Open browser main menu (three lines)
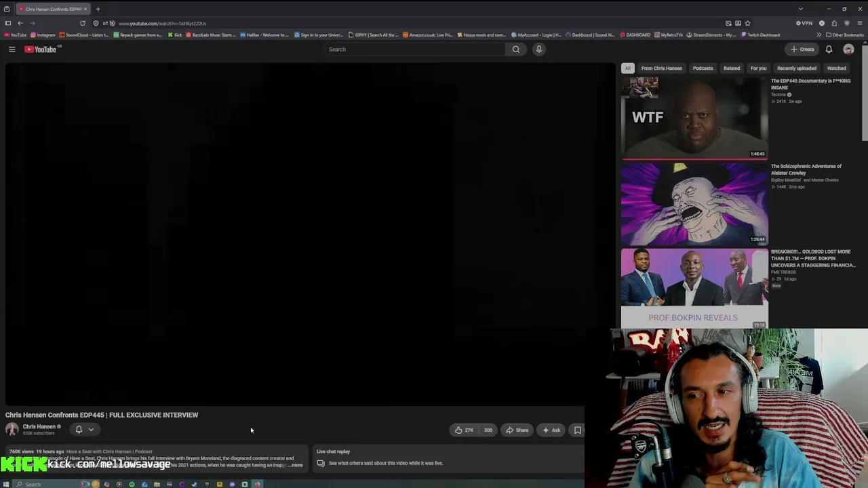The image size is (868, 488). (859, 23)
